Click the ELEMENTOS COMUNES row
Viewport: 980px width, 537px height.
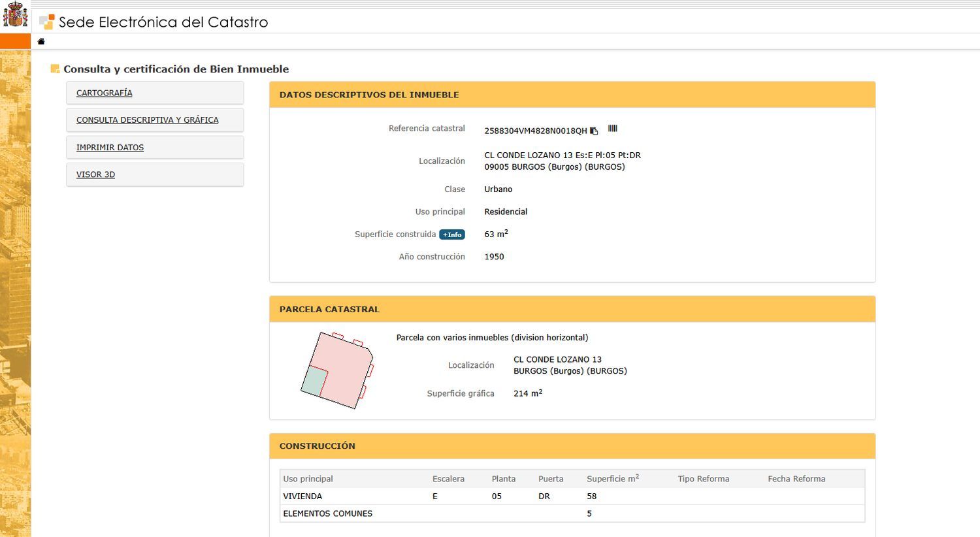pyautogui.click(x=572, y=513)
